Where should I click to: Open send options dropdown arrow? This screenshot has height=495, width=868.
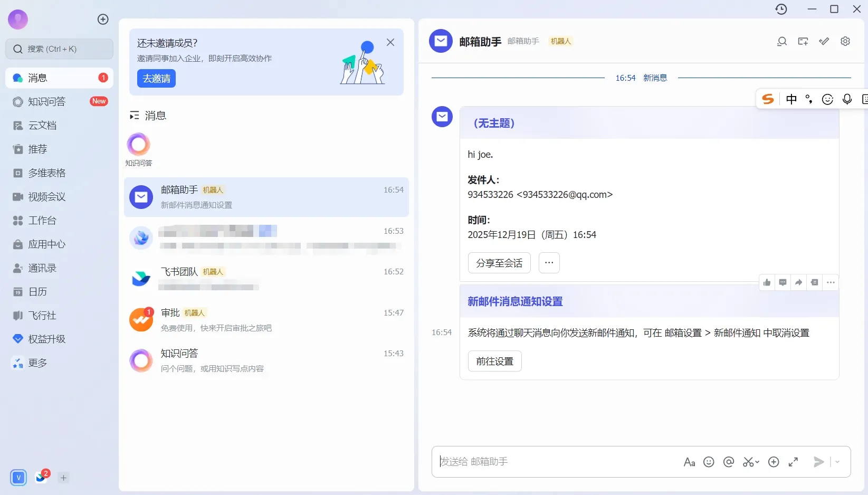click(837, 462)
